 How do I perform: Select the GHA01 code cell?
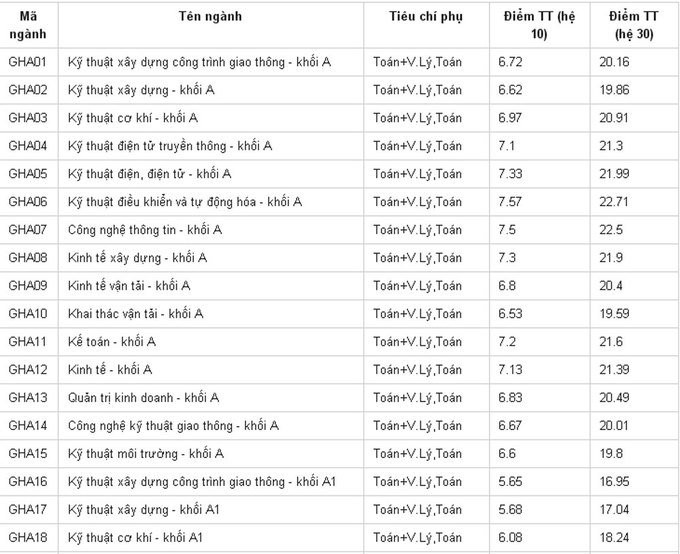28,62
